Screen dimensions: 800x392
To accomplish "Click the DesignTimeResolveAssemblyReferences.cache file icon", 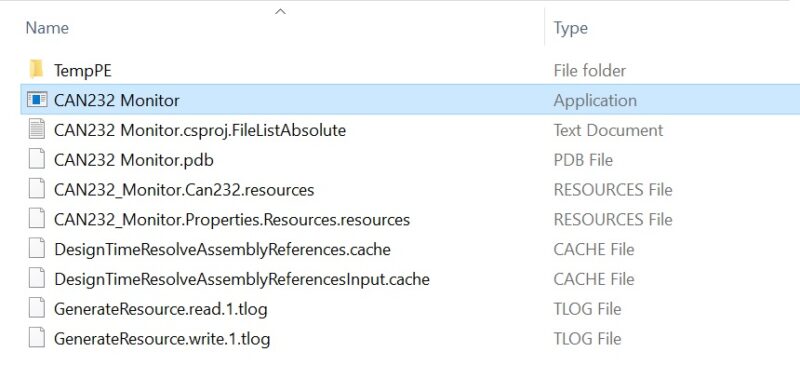I will [x=37, y=249].
